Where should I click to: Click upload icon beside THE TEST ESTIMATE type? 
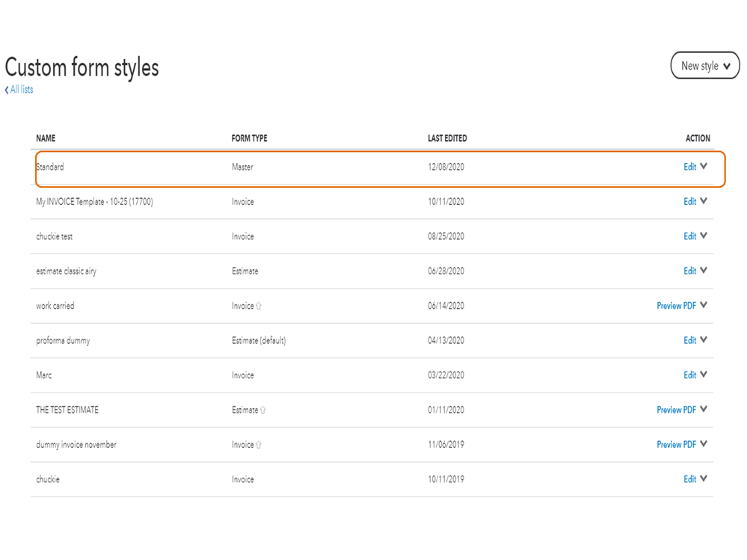point(263,410)
